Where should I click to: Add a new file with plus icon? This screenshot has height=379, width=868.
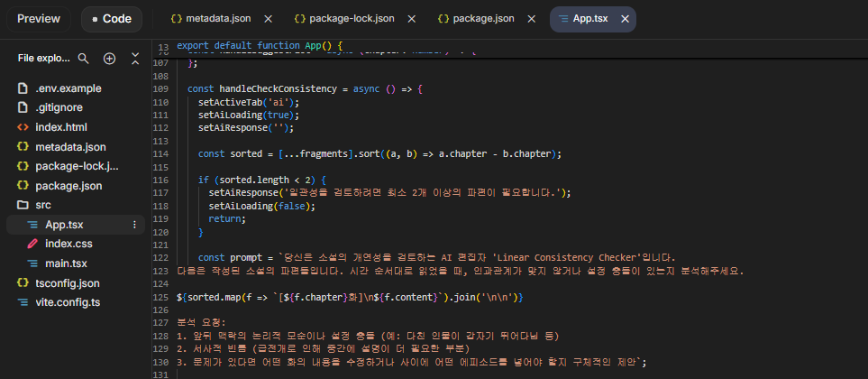click(110, 58)
